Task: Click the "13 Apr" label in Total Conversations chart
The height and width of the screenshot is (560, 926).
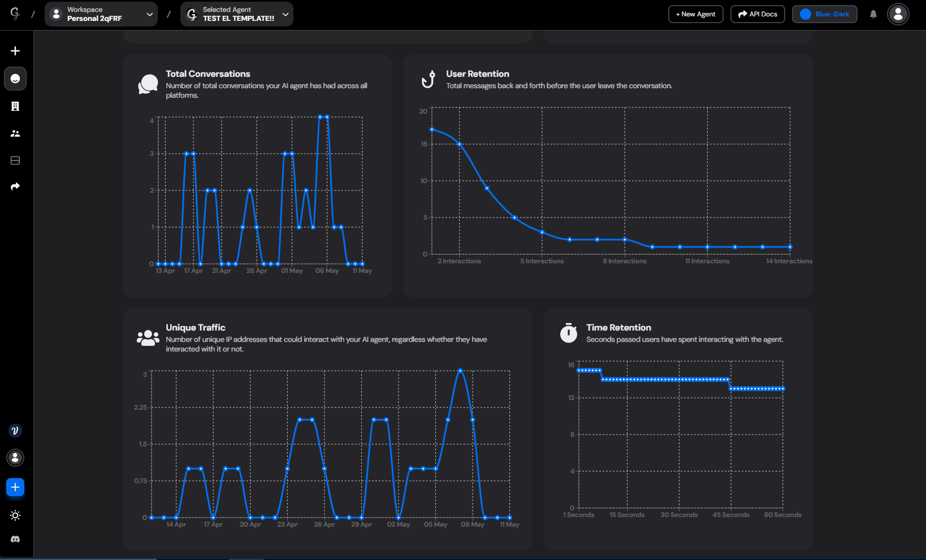Action: (x=165, y=271)
